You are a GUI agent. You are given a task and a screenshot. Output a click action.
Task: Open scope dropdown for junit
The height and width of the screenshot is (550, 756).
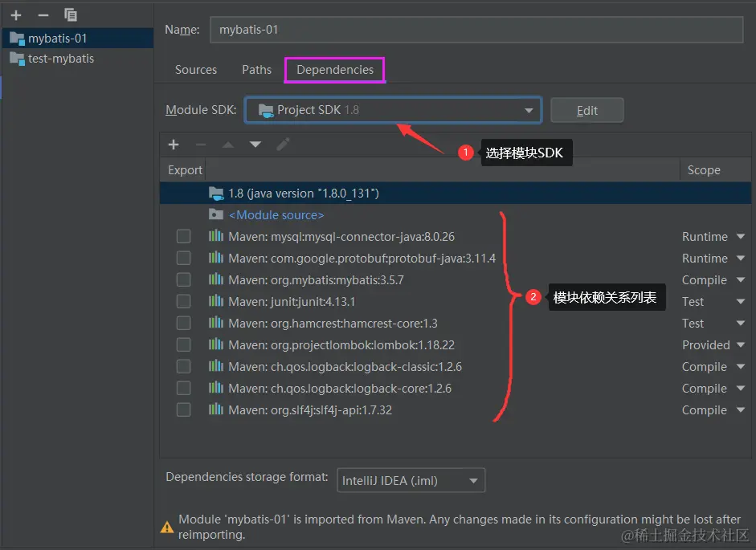741,302
